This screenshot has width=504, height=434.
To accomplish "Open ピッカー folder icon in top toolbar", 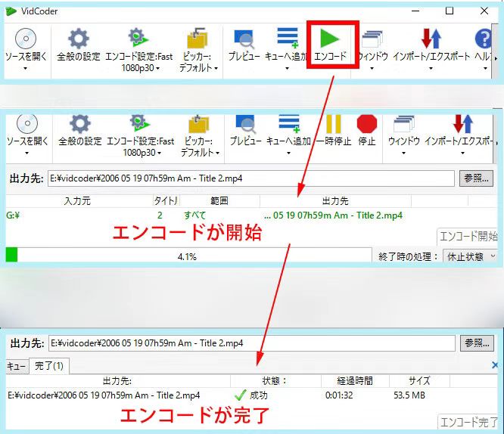I will [x=197, y=38].
